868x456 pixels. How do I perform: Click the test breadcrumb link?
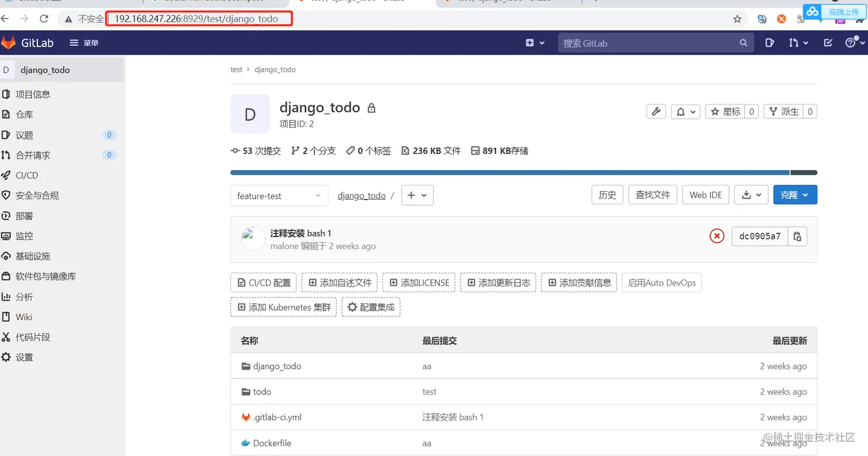click(x=237, y=69)
